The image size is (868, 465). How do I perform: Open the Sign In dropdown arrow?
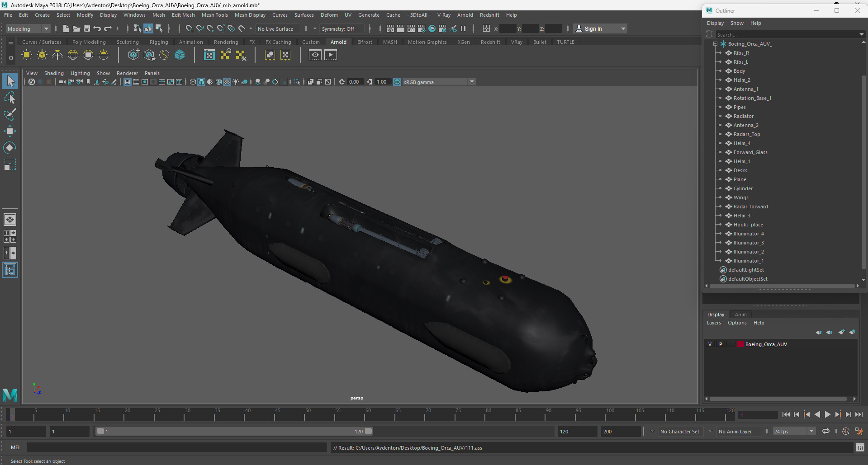pos(623,28)
